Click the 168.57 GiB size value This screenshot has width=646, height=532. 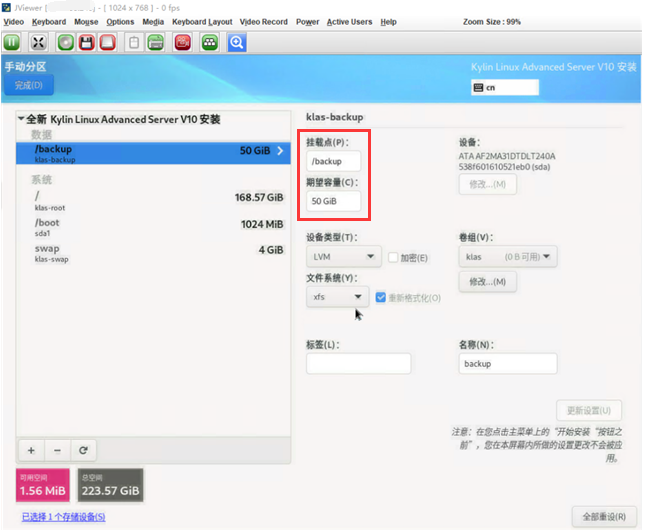click(259, 197)
